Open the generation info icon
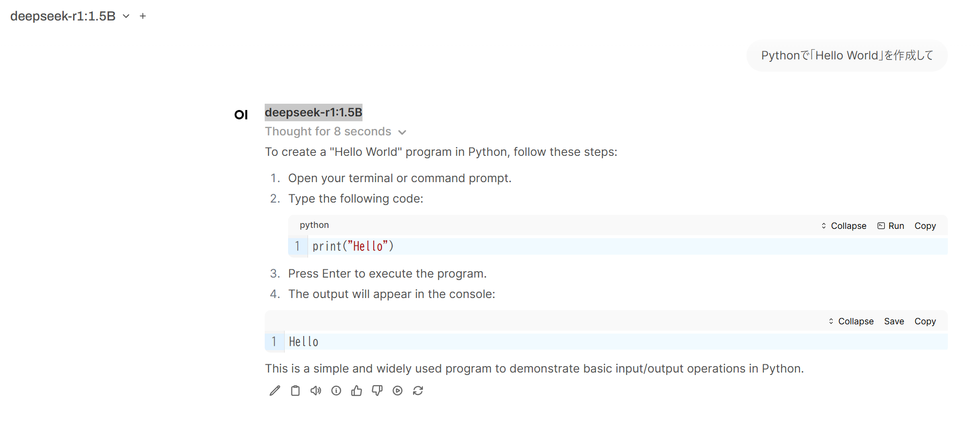This screenshot has width=980, height=430. (x=336, y=391)
